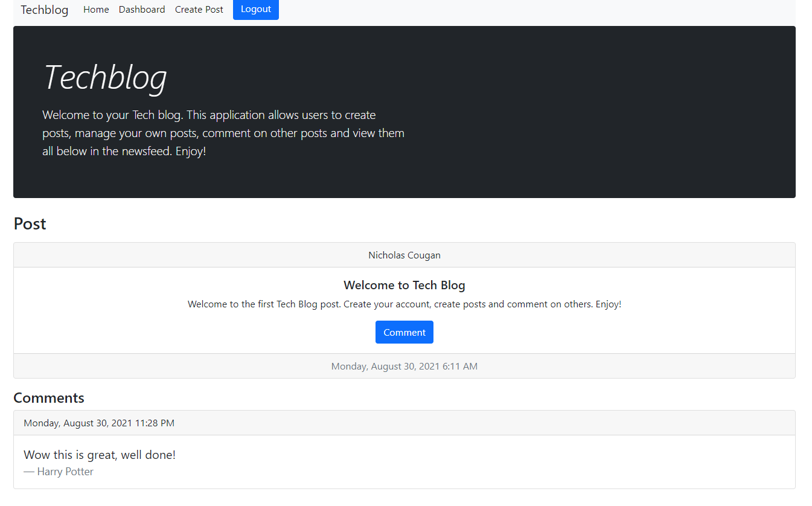Navigate to the Dashboard tab

pyautogui.click(x=142, y=9)
